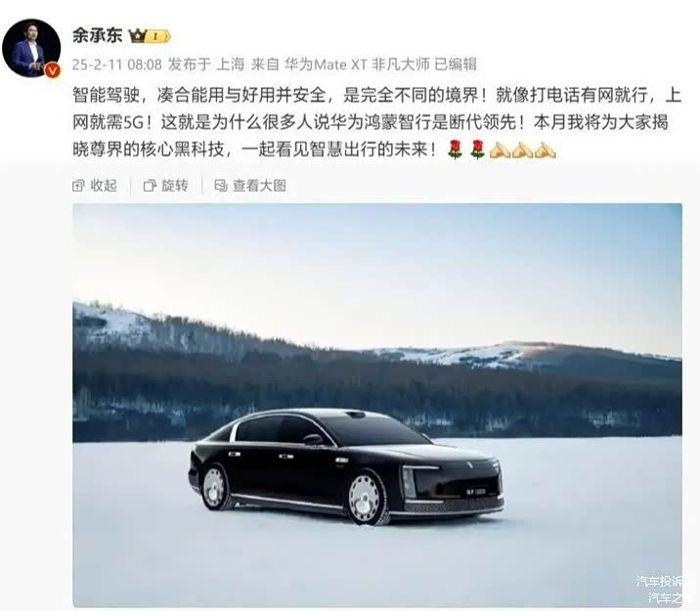Click the last praying hands emoji

[545, 150]
